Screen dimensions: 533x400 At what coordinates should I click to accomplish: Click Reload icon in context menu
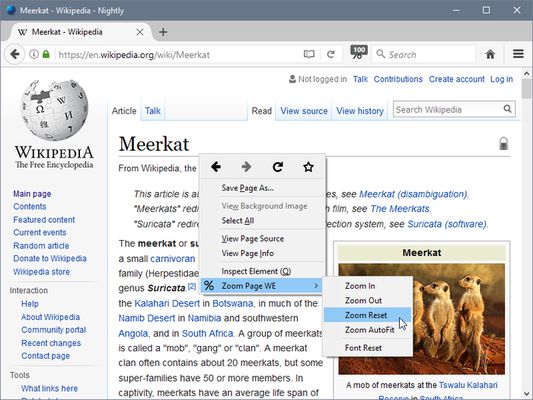click(278, 167)
